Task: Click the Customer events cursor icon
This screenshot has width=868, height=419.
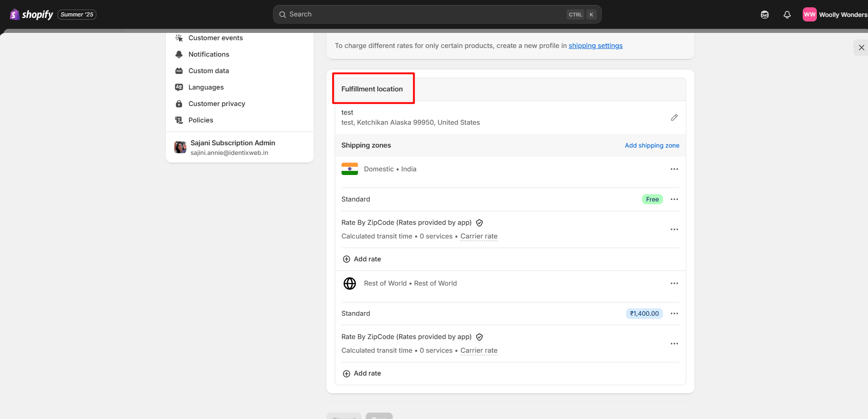Action: point(179,38)
